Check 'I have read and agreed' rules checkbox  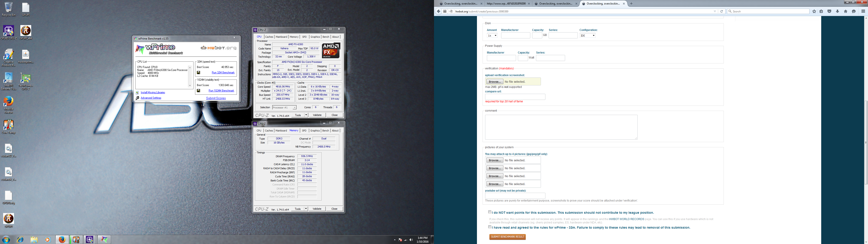(x=490, y=227)
